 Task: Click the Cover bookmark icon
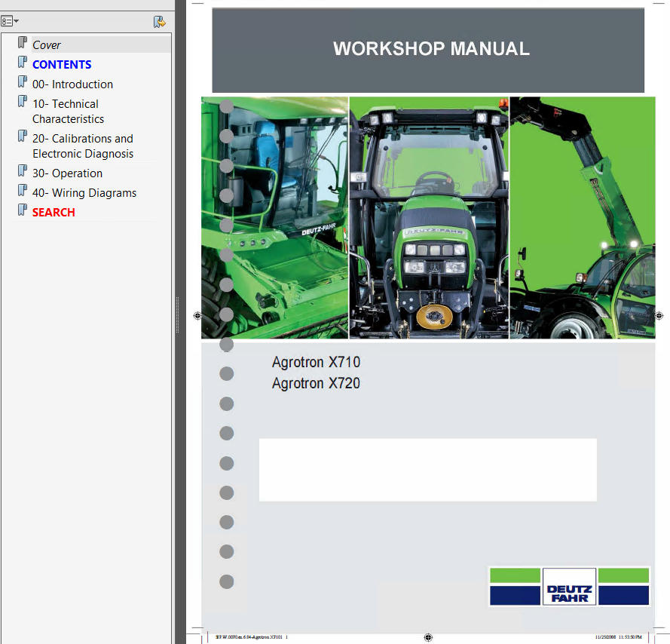(x=22, y=42)
